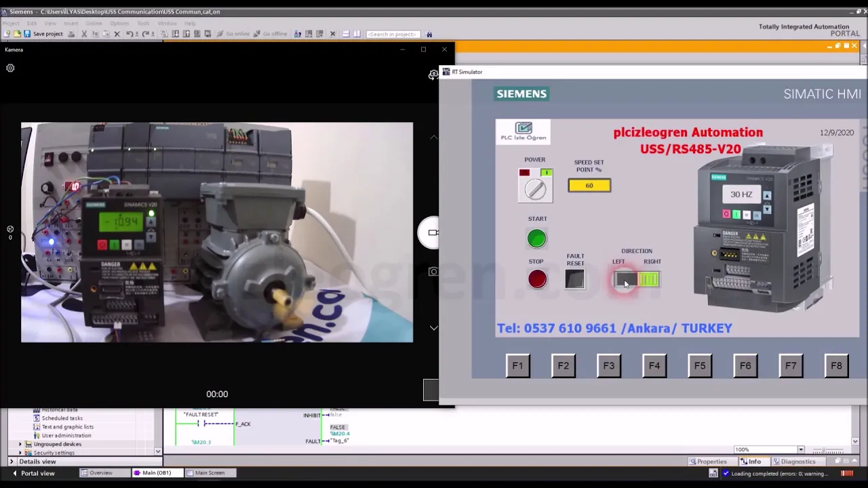Viewport: 868px width, 488px height.
Task: Select Scheduled tasks in project tree
Action: tap(62, 418)
